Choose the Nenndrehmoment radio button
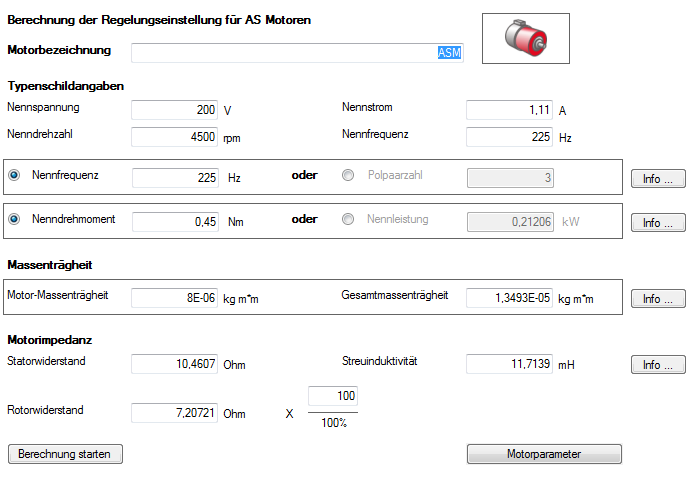Screen dimensions: 694x477 click(x=14, y=220)
